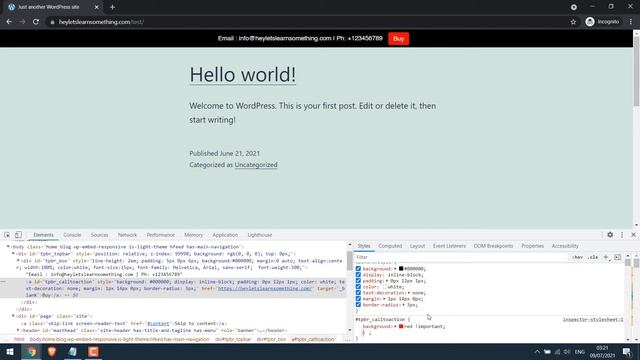The width and height of the screenshot is (640, 360).
Task: Click the volume icon in system tray
Action: click(567, 352)
